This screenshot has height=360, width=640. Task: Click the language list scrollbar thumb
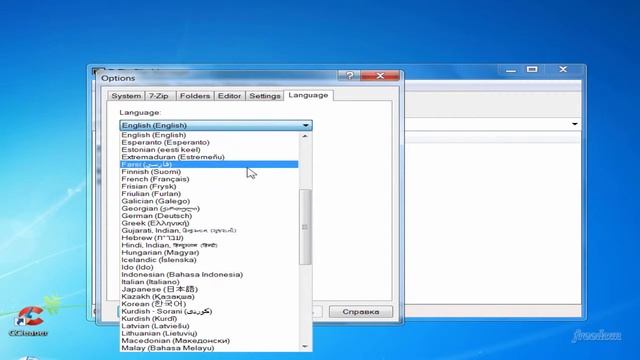[305, 227]
